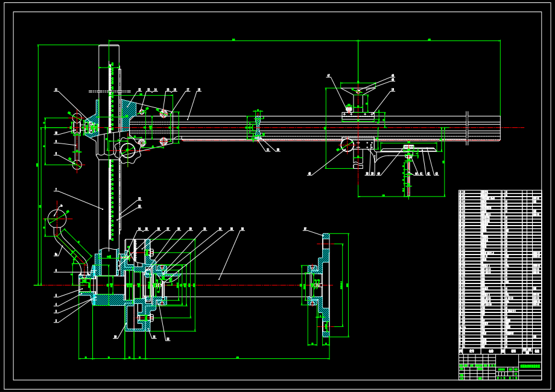Click the large hatched flange at shaft end
The height and width of the screenshot is (392, 555).
(326, 285)
